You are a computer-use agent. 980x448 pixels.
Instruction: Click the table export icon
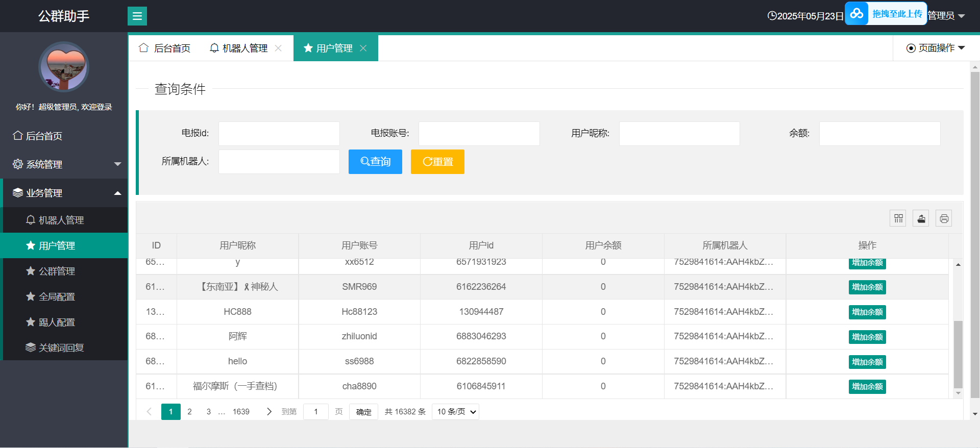[x=921, y=218]
